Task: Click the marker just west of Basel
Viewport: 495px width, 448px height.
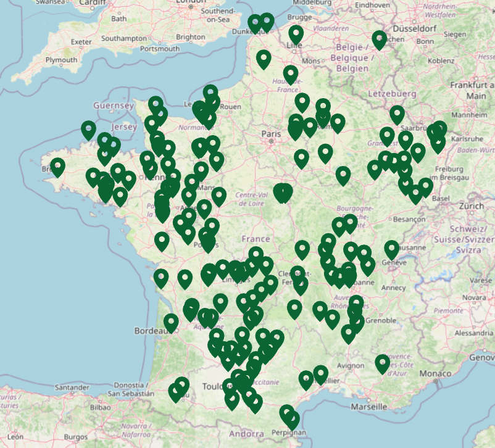Action: point(425,186)
